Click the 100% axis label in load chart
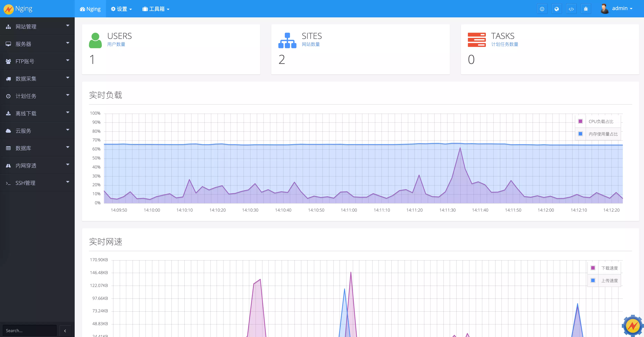 pos(95,113)
